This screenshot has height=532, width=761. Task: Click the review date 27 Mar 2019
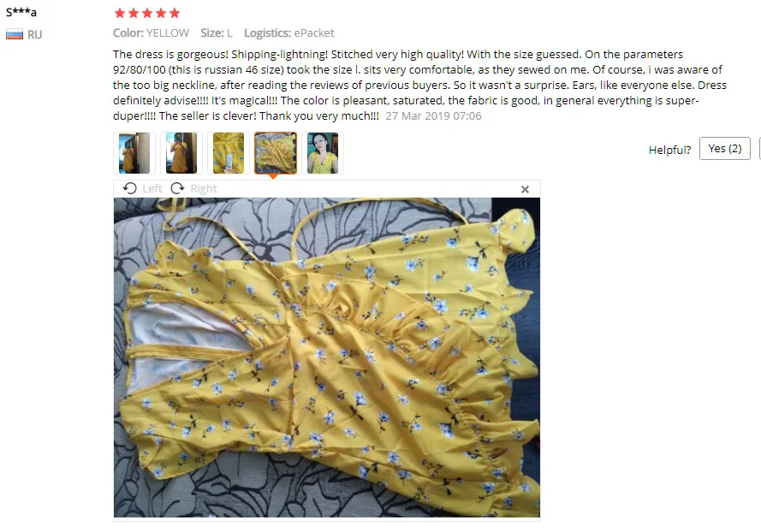(433, 116)
